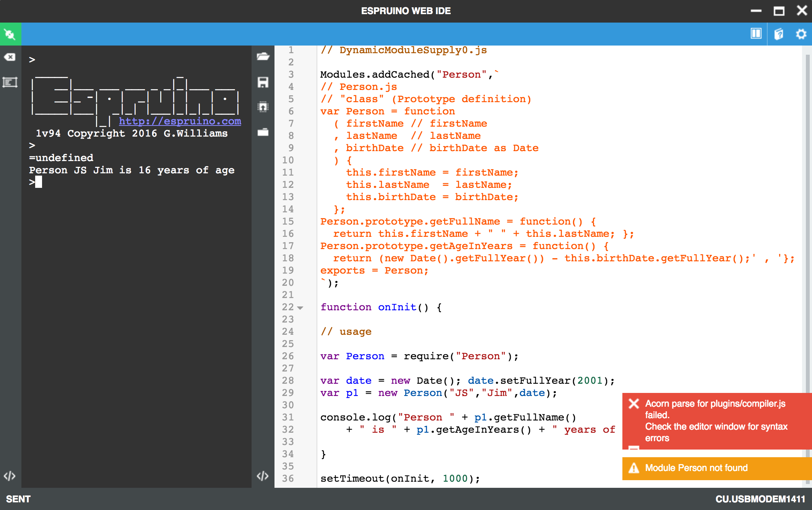Image resolution: width=812 pixels, height=510 pixels.
Task: Open the projects briefcase icon
Action: (x=263, y=132)
